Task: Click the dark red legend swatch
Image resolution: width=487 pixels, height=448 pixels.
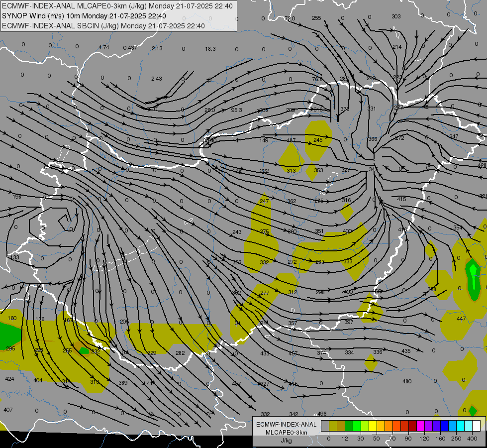Action: (x=412, y=426)
